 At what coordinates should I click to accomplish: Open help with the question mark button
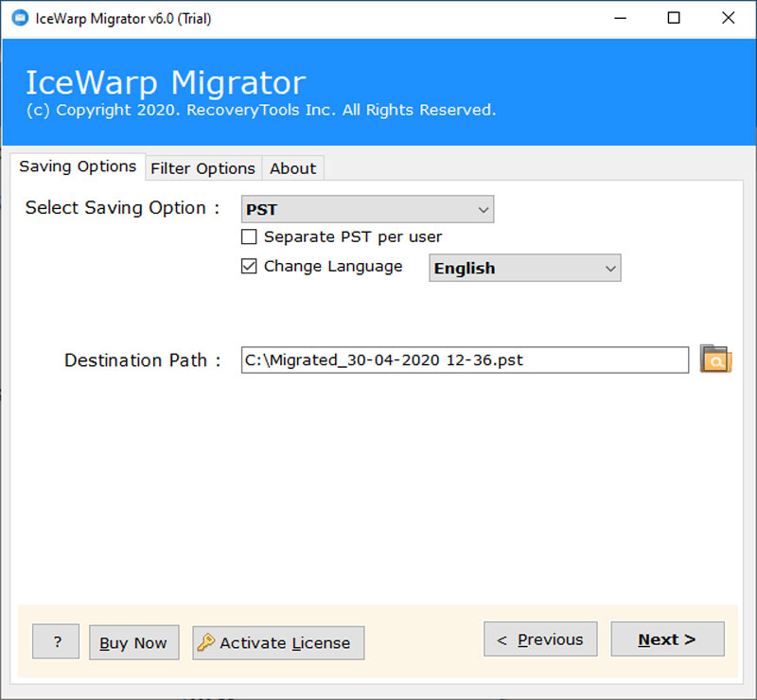pos(56,641)
